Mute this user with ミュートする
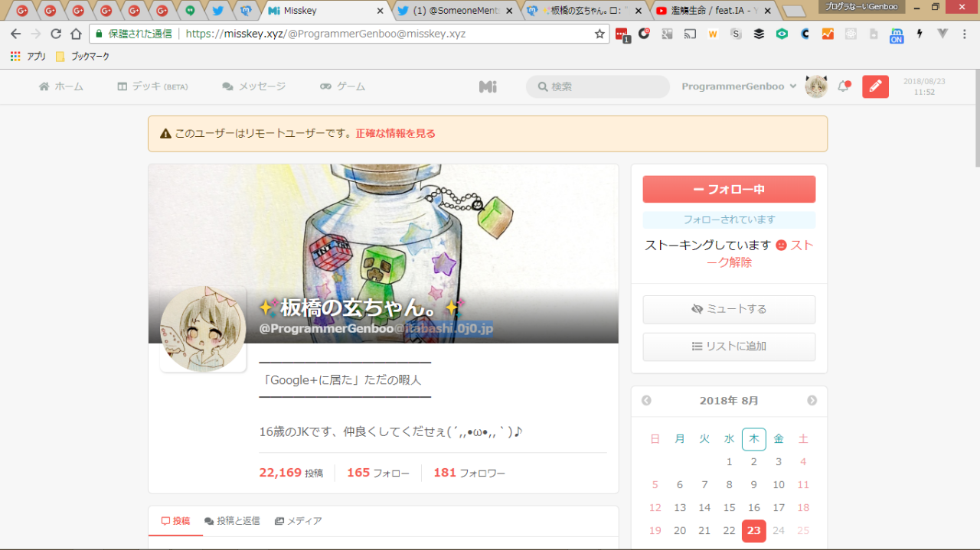The width and height of the screenshot is (980, 550). pyautogui.click(x=729, y=309)
